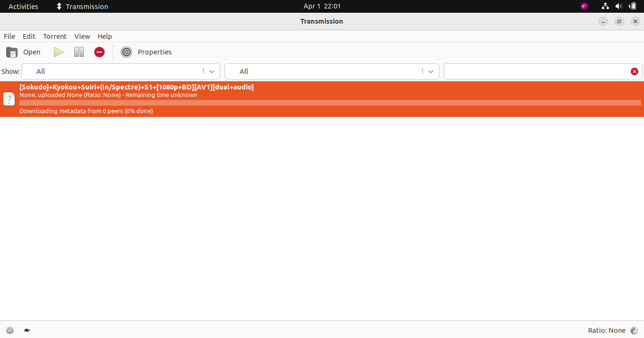The image size is (644, 338).
Task: Open the Activities overview
Action: tap(23, 6)
